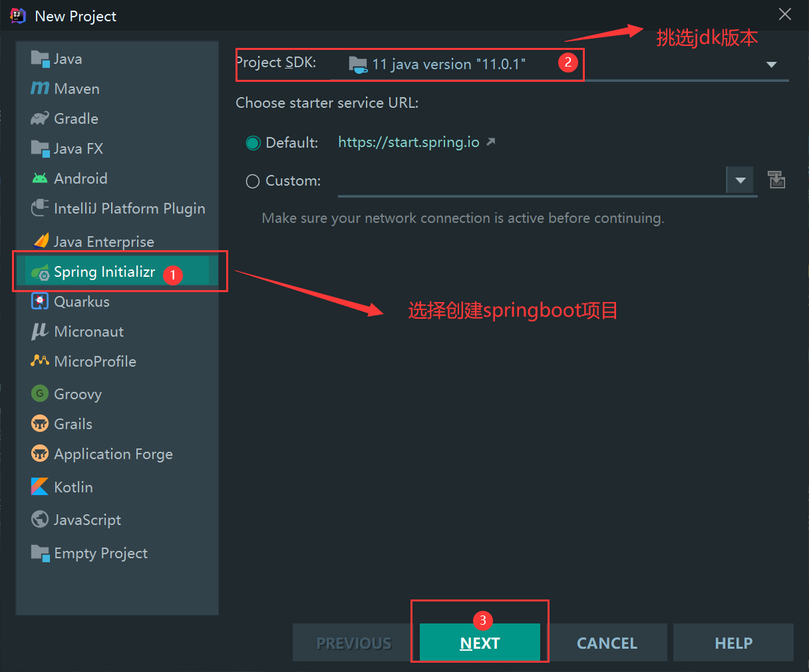Click the external link arrow beside start.spring.io
The image size is (809, 672).
491,142
